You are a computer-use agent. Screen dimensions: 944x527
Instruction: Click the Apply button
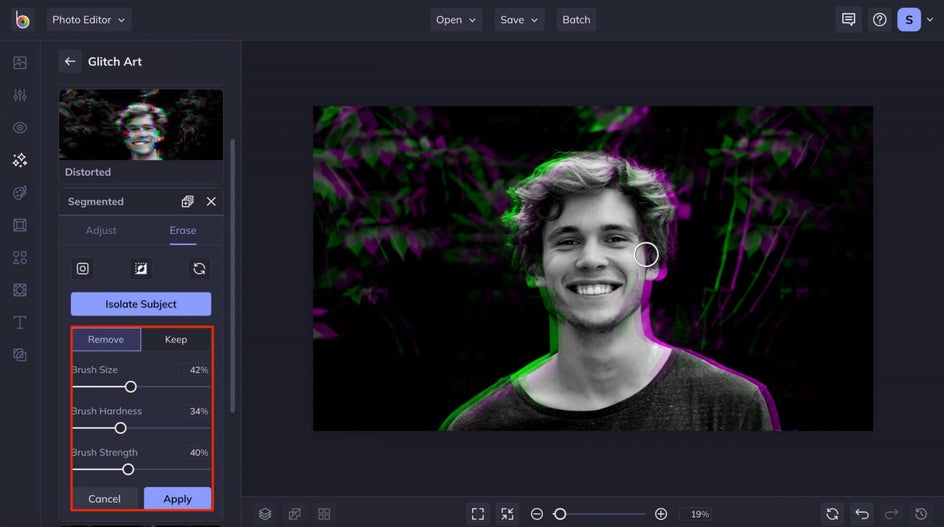(178, 499)
